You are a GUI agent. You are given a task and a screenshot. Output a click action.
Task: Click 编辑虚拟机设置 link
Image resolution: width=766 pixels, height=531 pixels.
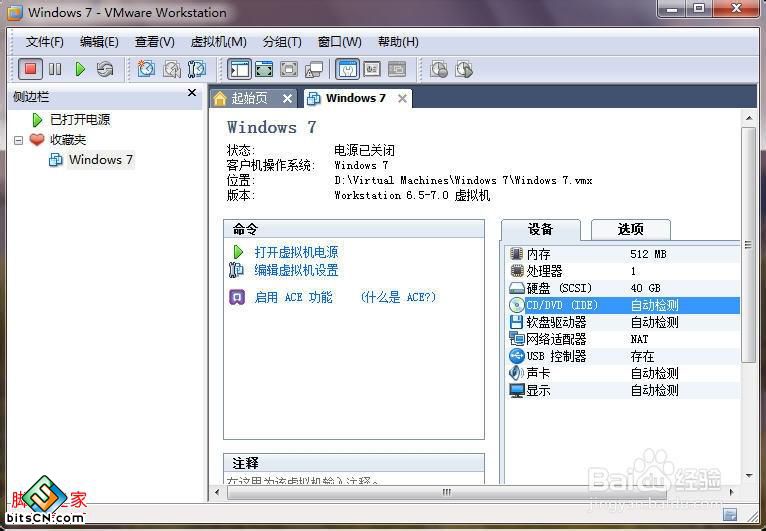pos(296,270)
